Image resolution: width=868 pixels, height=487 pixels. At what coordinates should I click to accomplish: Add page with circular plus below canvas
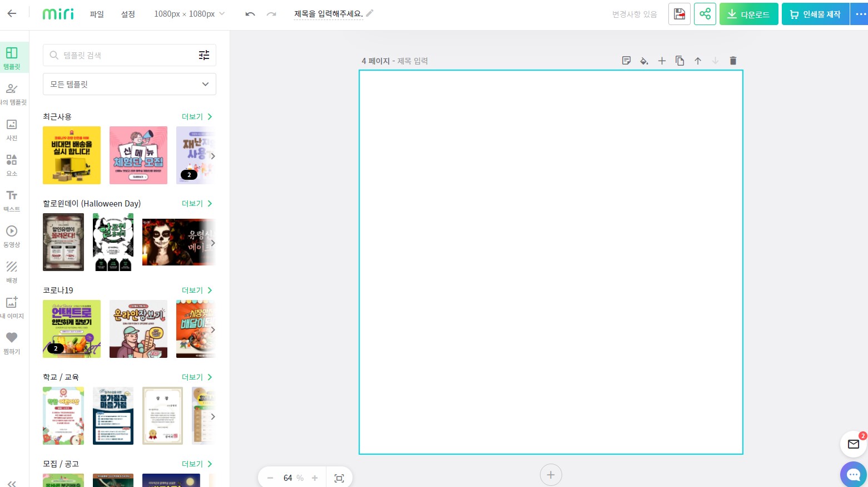click(550, 475)
